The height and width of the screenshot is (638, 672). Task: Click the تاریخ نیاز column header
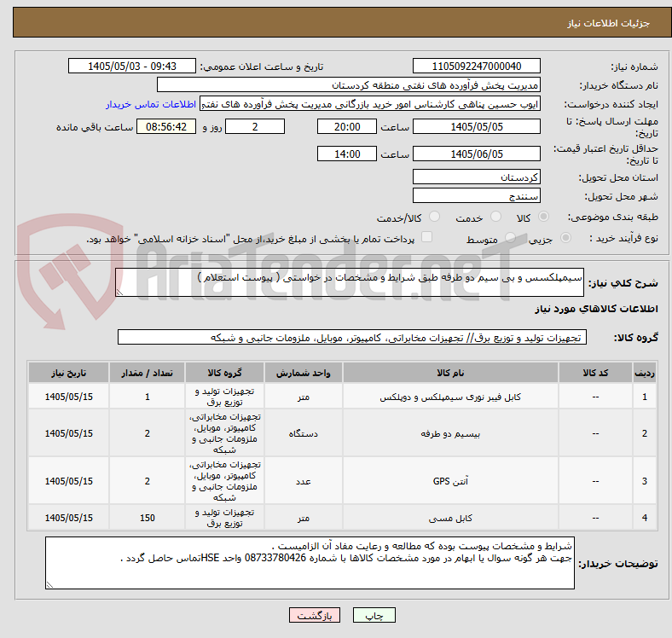[68, 373]
